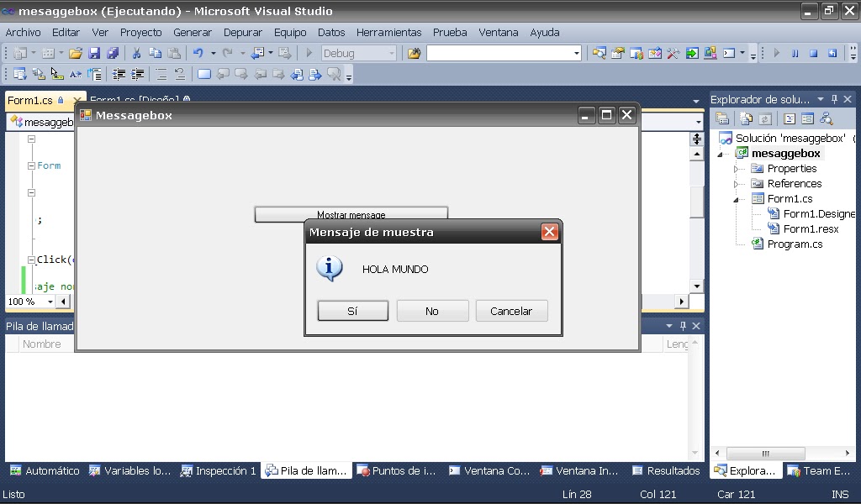Open the Depurar menu
The height and width of the screenshot is (504, 861).
point(243,32)
